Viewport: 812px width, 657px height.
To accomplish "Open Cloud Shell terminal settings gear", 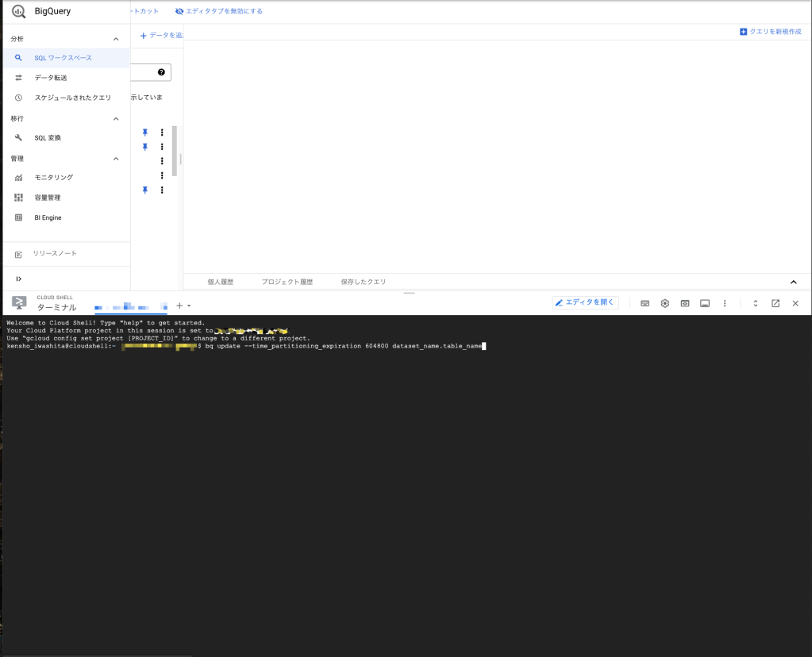I will click(x=665, y=303).
